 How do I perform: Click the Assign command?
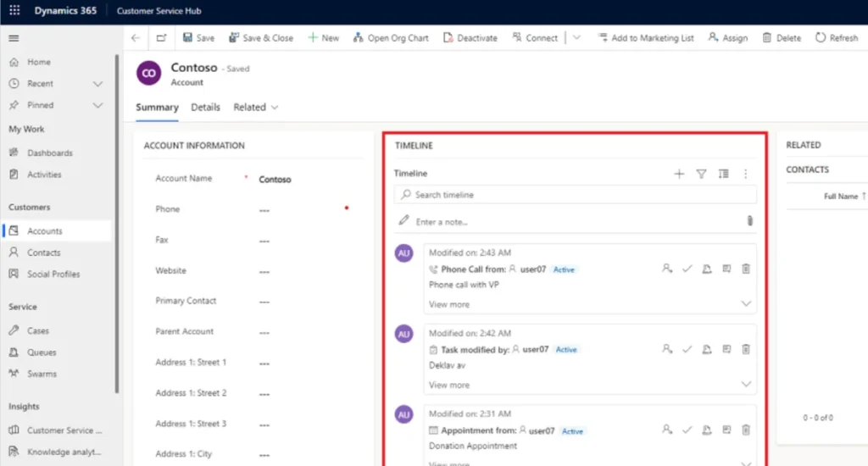728,37
